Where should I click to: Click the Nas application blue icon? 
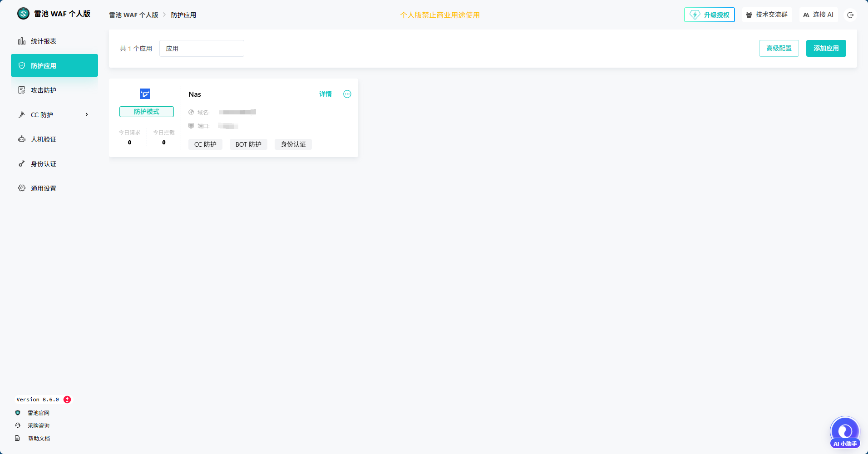tap(145, 94)
